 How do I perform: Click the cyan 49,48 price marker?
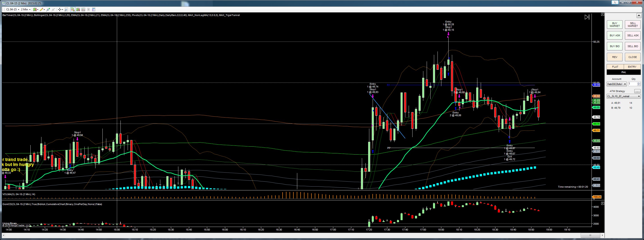(x=596, y=167)
